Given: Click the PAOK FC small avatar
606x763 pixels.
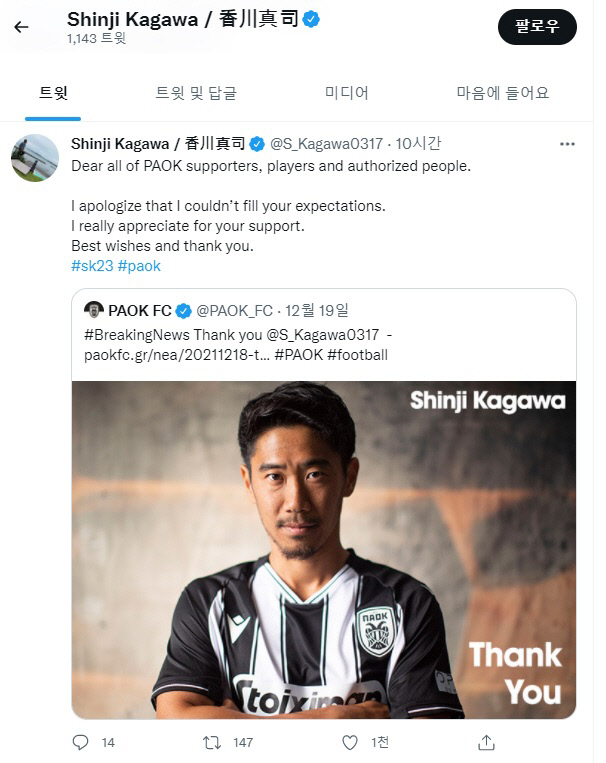Looking at the screenshot, I should 94,310.
